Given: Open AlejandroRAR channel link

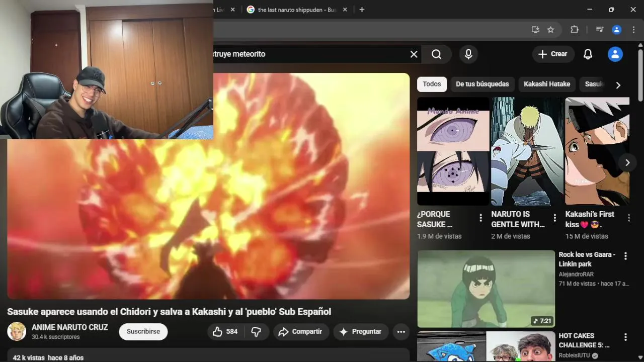Looking at the screenshot, I should pos(576,275).
